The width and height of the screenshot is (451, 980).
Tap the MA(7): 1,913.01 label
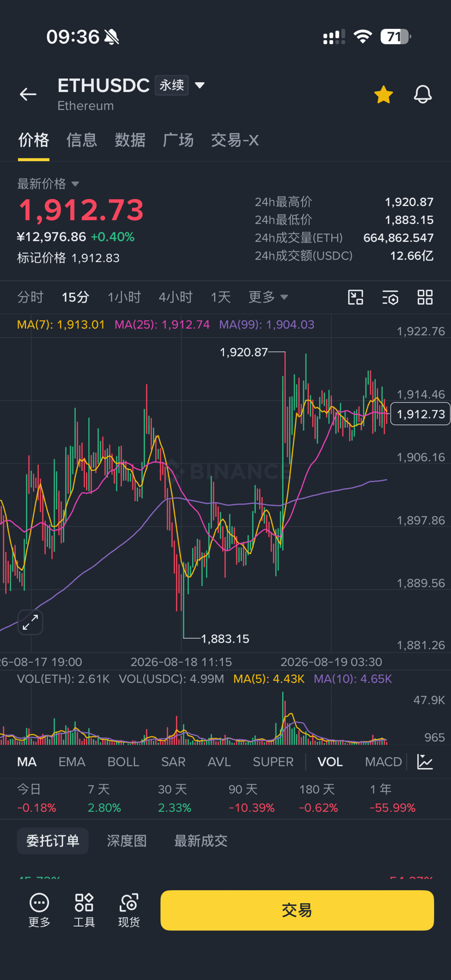click(x=60, y=325)
